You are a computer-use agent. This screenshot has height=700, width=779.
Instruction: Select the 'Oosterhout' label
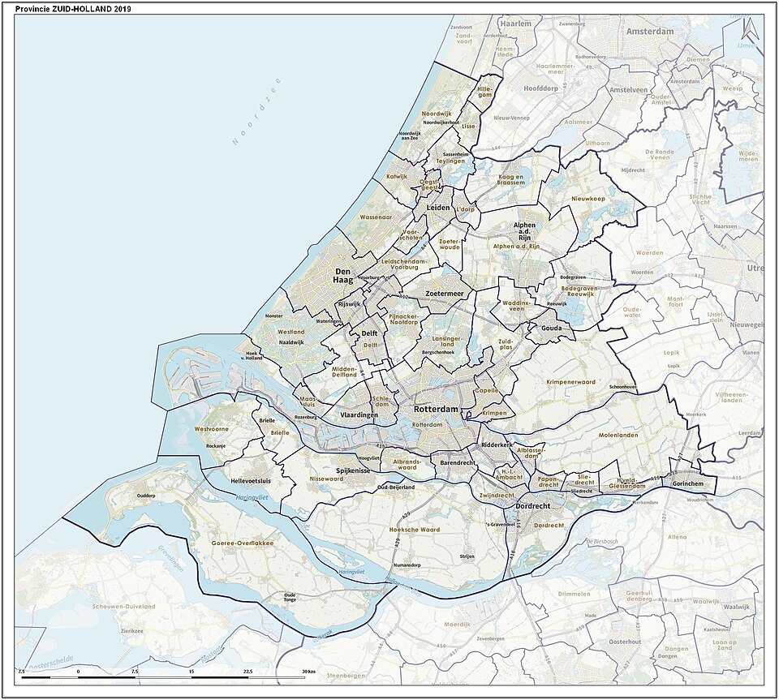click(x=625, y=642)
